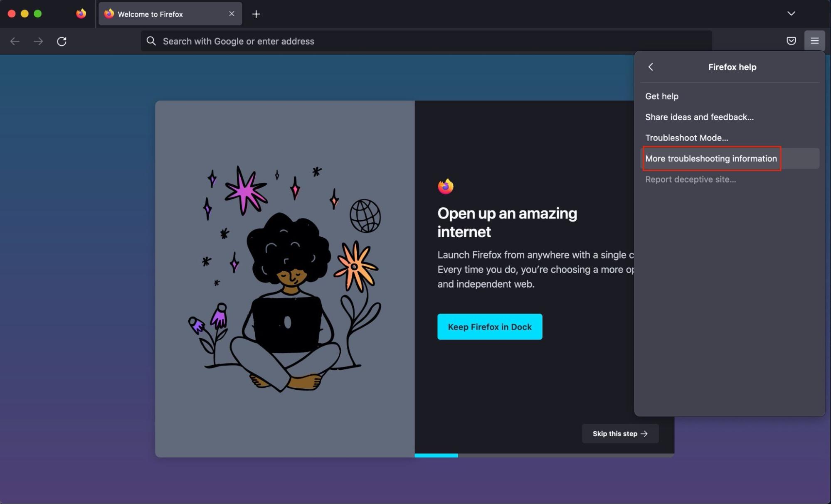This screenshot has height=504, width=831.
Task: Click the green fullscreen window button
Action: [x=37, y=14]
